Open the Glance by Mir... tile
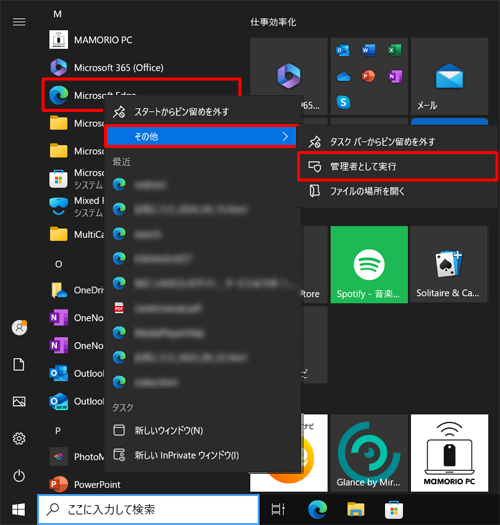Screen dimensions: 500x525 click(x=369, y=453)
